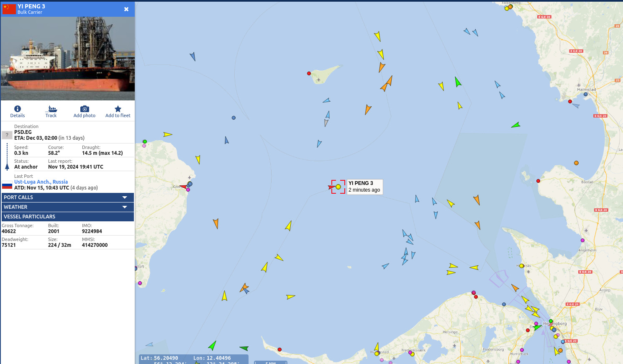
Task: Open vessel Details icon
Action: tap(18, 109)
